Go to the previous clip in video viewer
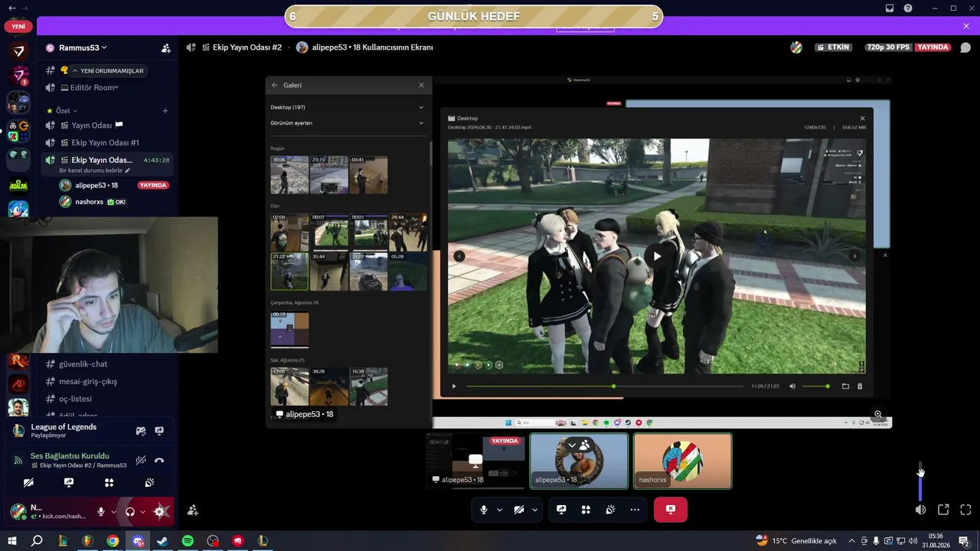Image resolution: width=980 pixels, height=551 pixels. click(459, 256)
